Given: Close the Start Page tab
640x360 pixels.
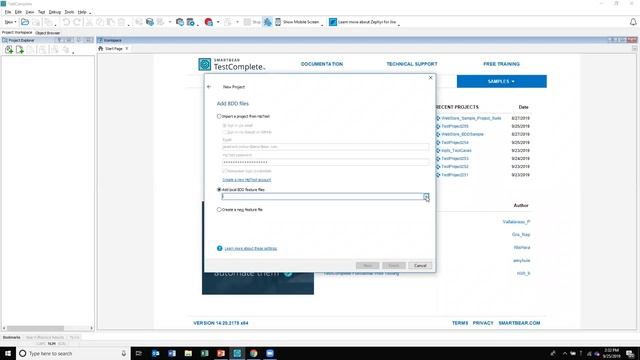Looking at the screenshot, I should pyautogui.click(x=127, y=49).
